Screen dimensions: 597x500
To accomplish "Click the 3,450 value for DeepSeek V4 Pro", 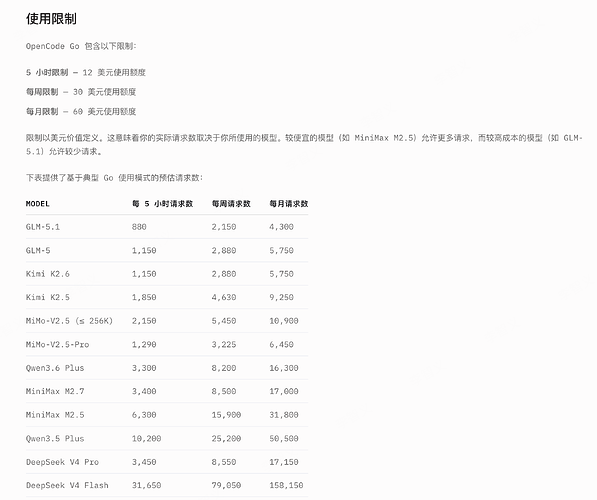I will (x=144, y=462).
